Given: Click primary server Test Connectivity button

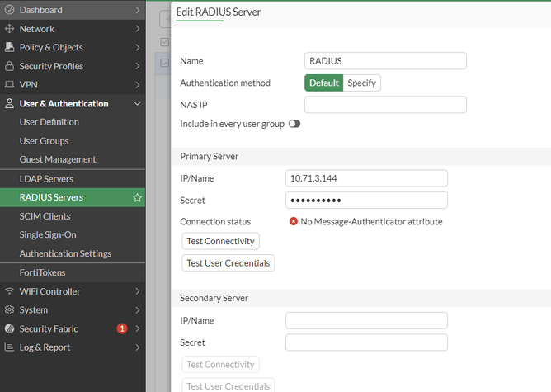Looking at the screenshot, I should coord(220,241).
